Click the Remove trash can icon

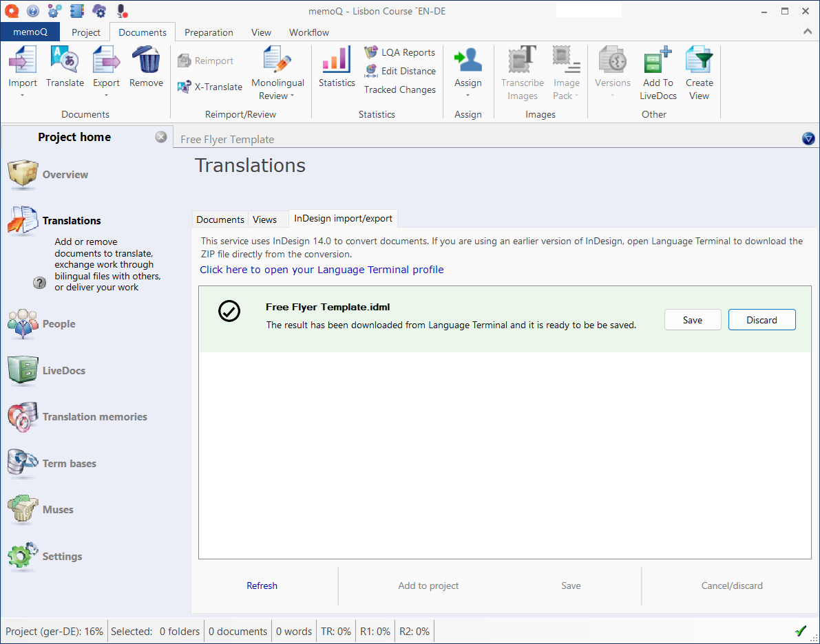(146, 59)
